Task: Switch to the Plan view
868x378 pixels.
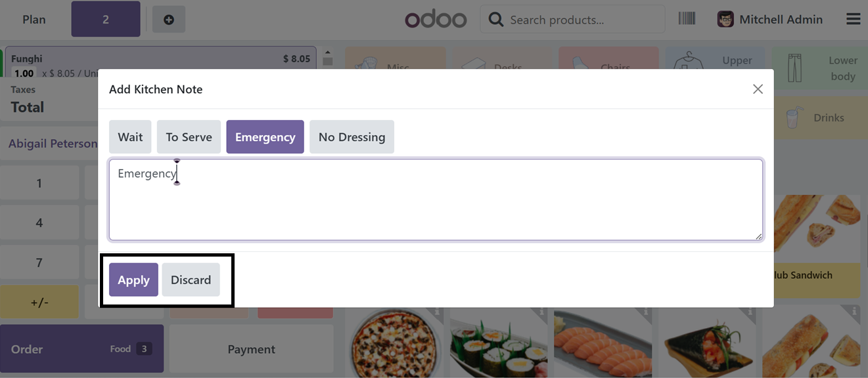Action: (x=34, y=19)
